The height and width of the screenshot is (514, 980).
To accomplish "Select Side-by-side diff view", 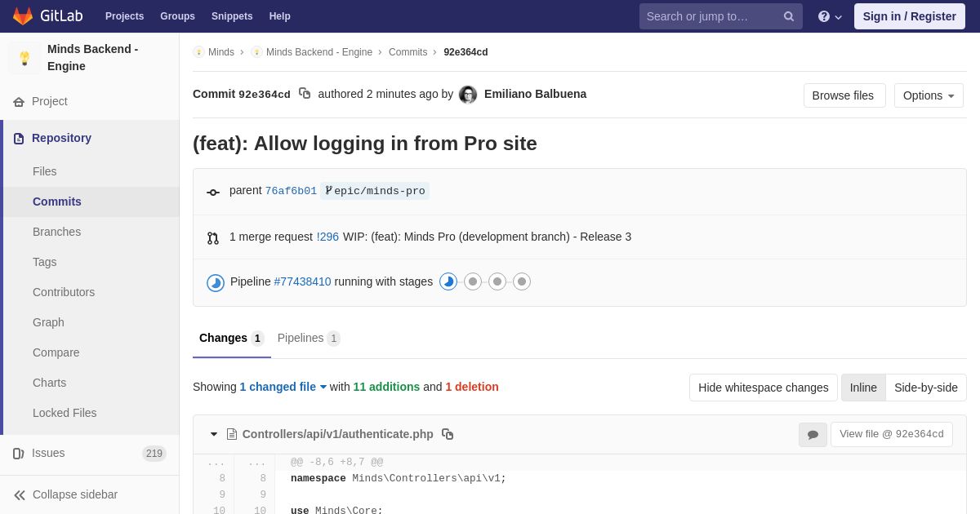I will pos(926,388).
